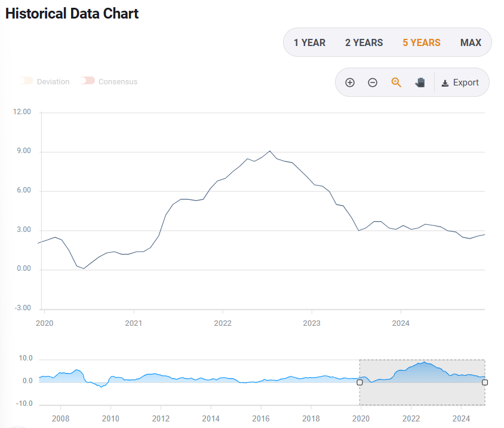The width and height of the screenshot is (504, 428).
Task: Select the zoom in tool on the chart
Action: (350, 82)
